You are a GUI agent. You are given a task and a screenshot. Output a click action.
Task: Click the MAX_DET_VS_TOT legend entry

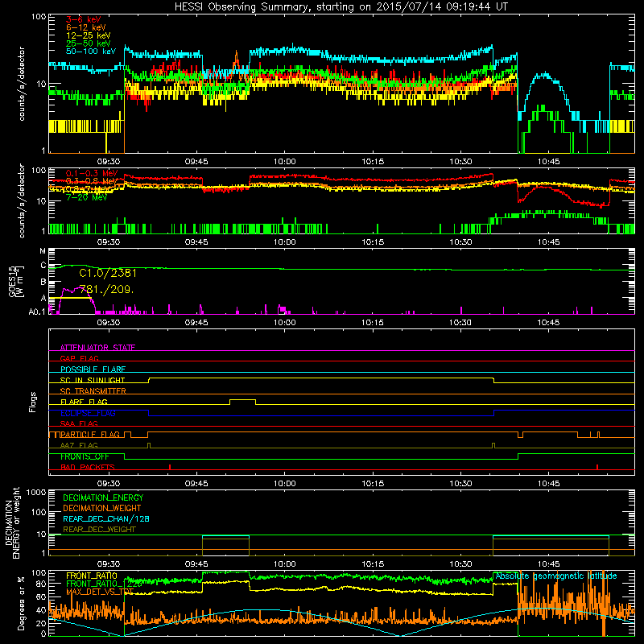click(x=100, y=592)
